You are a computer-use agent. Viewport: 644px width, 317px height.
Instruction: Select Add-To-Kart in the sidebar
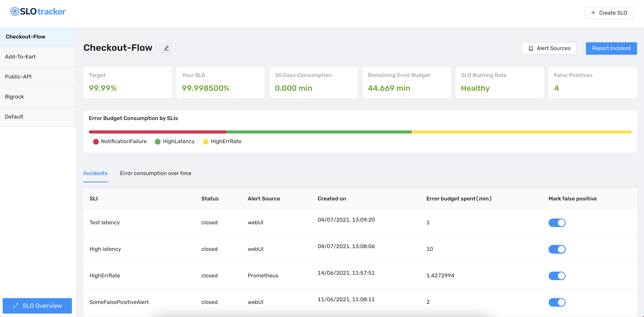point(20,57)
